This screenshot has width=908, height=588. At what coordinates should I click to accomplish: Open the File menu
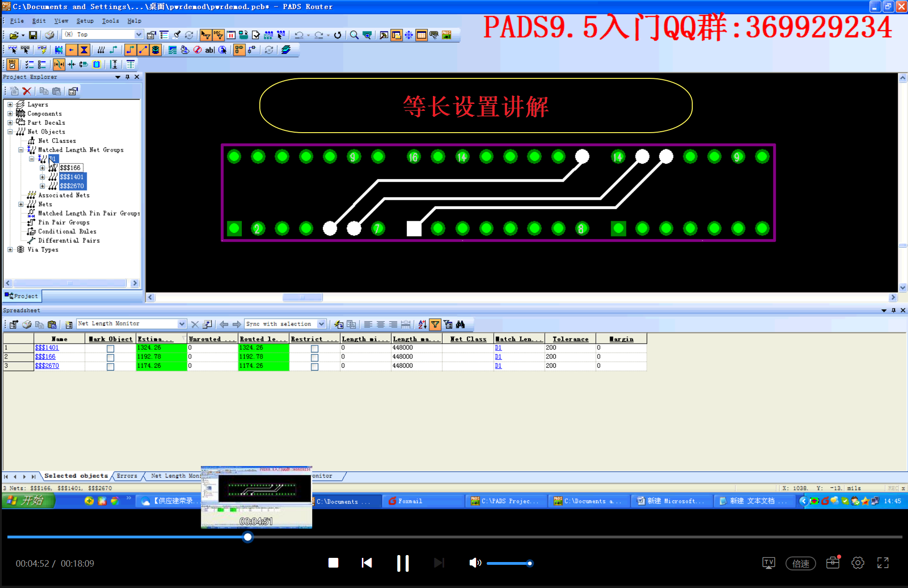17,21
